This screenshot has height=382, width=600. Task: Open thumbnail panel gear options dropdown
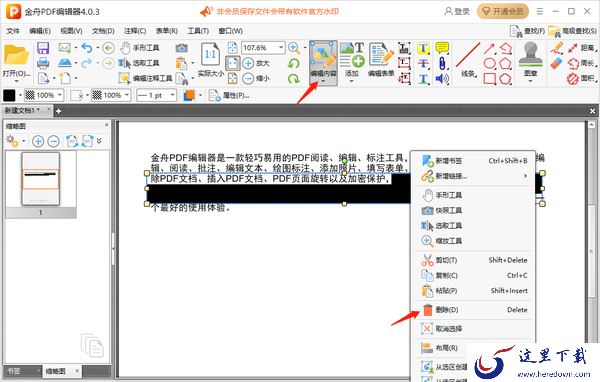click(x=24, y=141)
